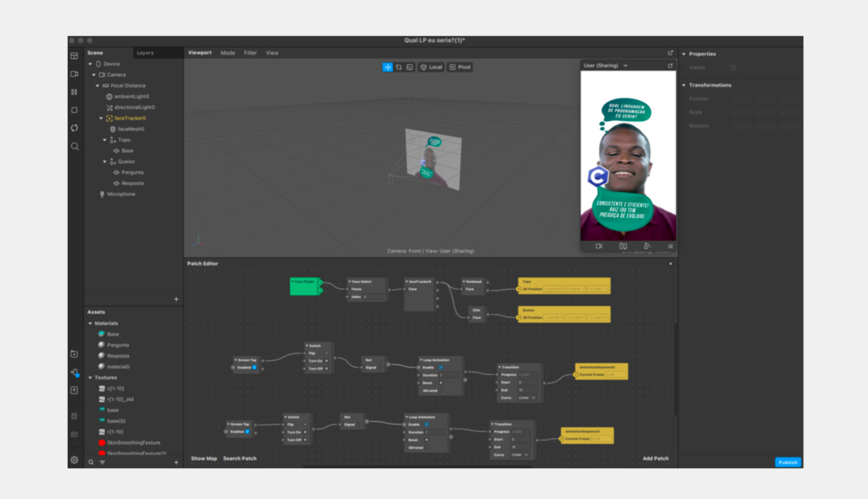
Task: Collapse the Transformations section
Action: (684, 85)
